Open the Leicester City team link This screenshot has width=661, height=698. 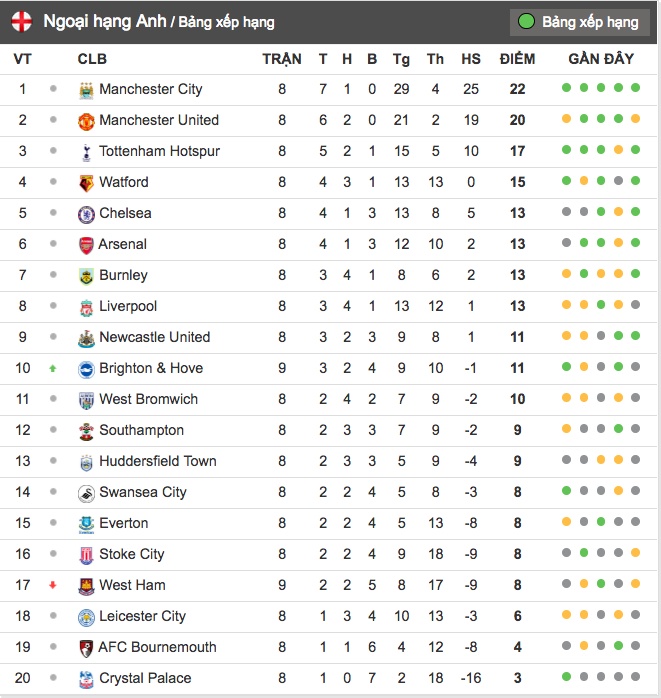[x=142, y=616]
